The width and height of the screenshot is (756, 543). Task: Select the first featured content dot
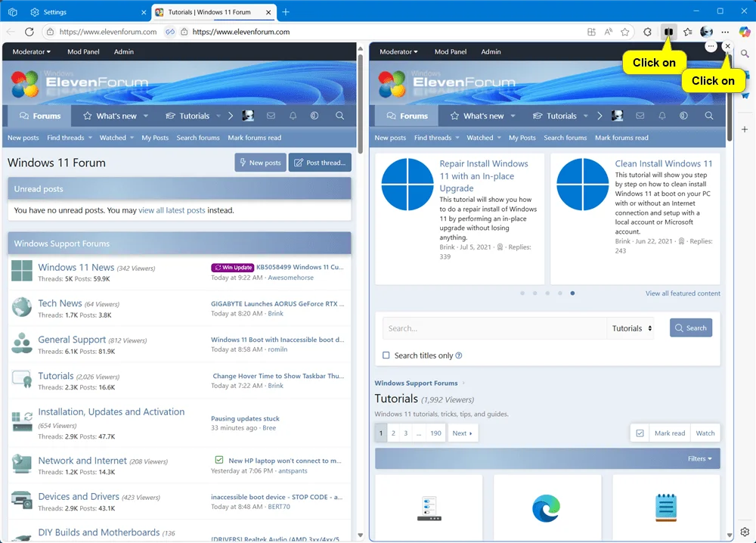(x=522, y=293)
